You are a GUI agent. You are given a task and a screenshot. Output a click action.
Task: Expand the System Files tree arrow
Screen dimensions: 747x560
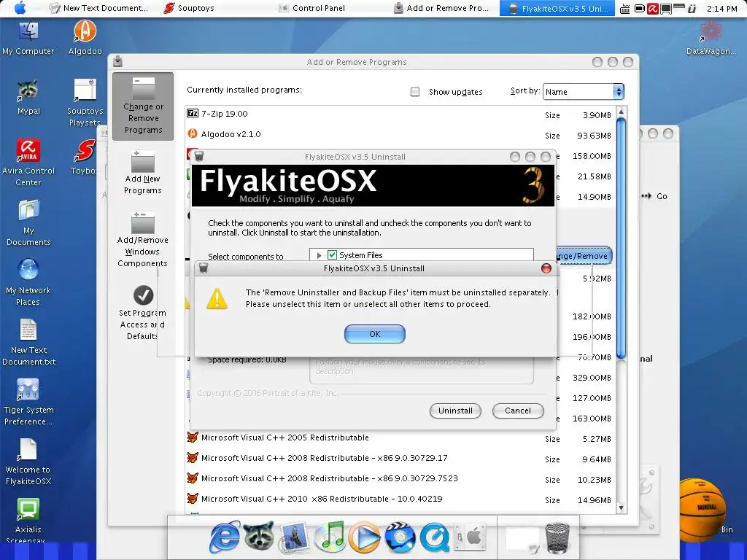point(320,255)
